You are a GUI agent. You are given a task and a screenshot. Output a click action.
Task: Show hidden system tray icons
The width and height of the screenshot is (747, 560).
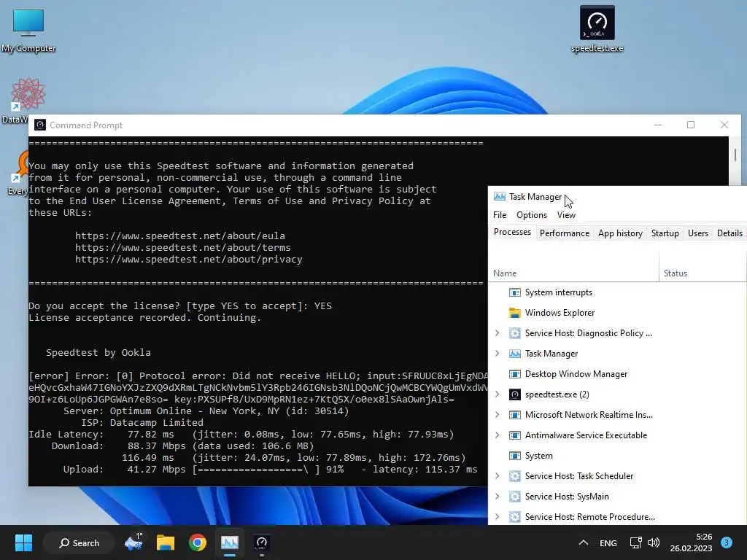[x=583, y=542]
